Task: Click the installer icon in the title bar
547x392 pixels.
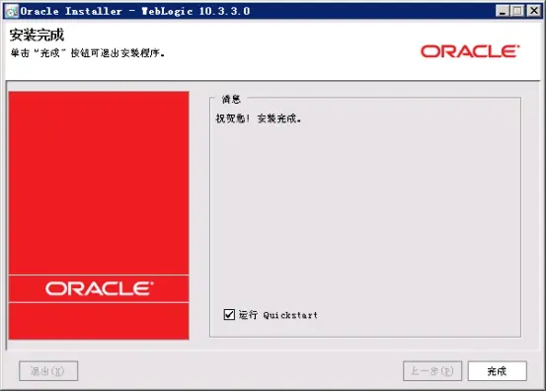Action: (x=12, y=12)
